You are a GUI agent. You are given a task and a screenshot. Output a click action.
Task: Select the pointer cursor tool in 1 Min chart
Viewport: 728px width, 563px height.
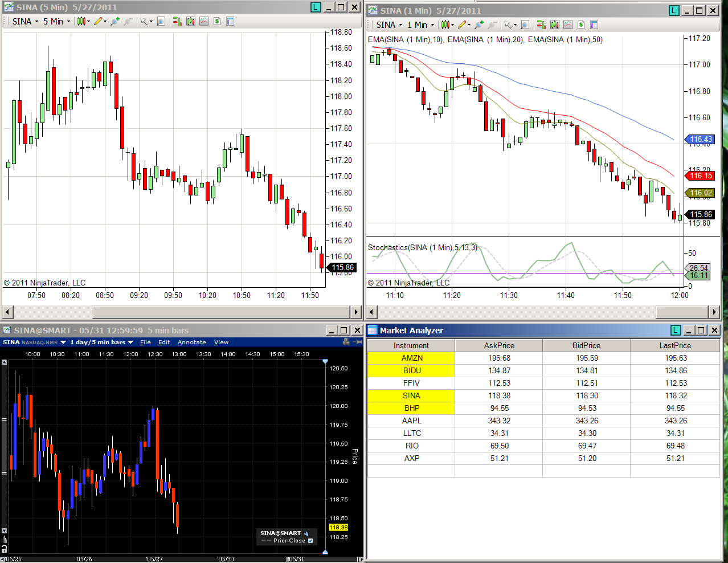(x=508, y=25)
